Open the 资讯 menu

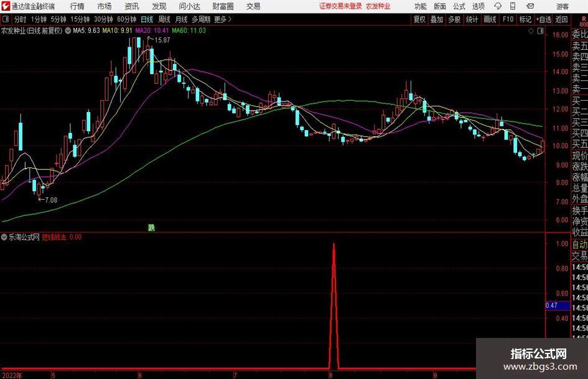[132, 6]
